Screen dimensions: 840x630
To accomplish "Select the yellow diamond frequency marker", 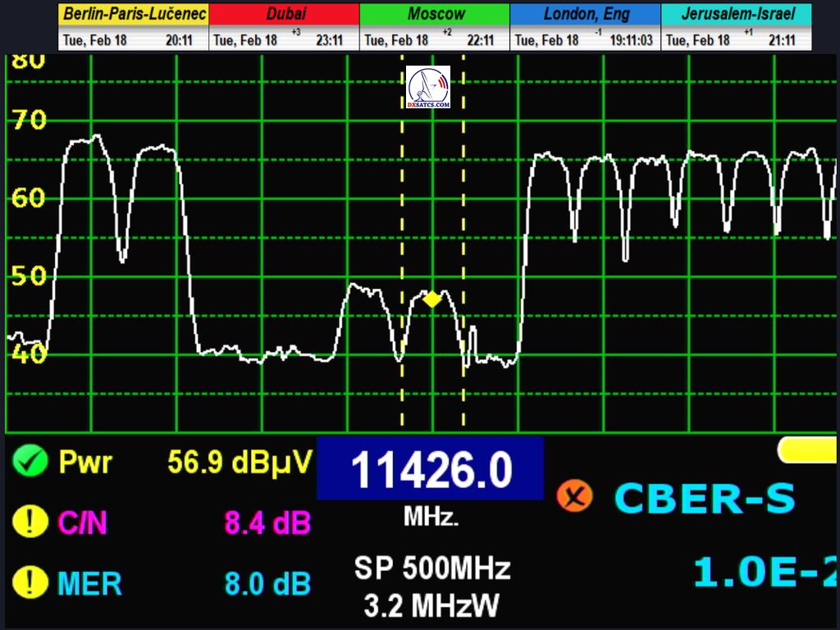I will point(432,299).
